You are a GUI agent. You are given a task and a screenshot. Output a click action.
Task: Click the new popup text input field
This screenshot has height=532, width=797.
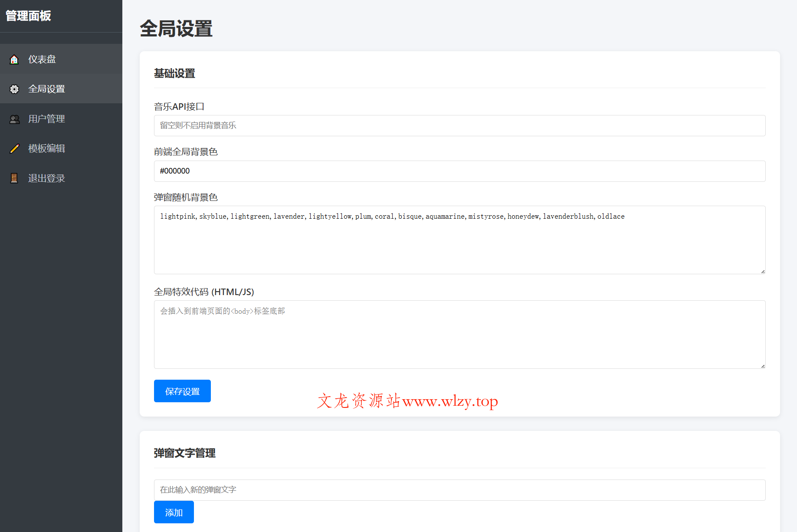[x=459, y=490]
